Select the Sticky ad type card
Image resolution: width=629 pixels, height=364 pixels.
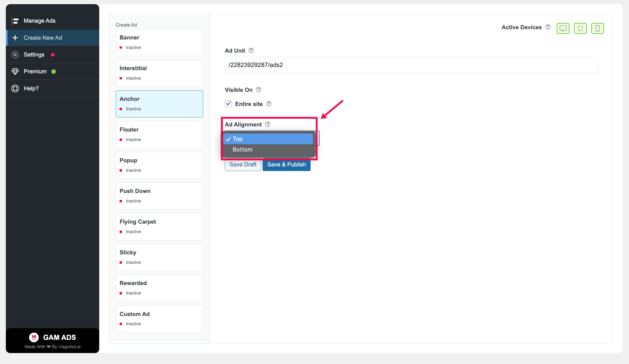(159, 257)
